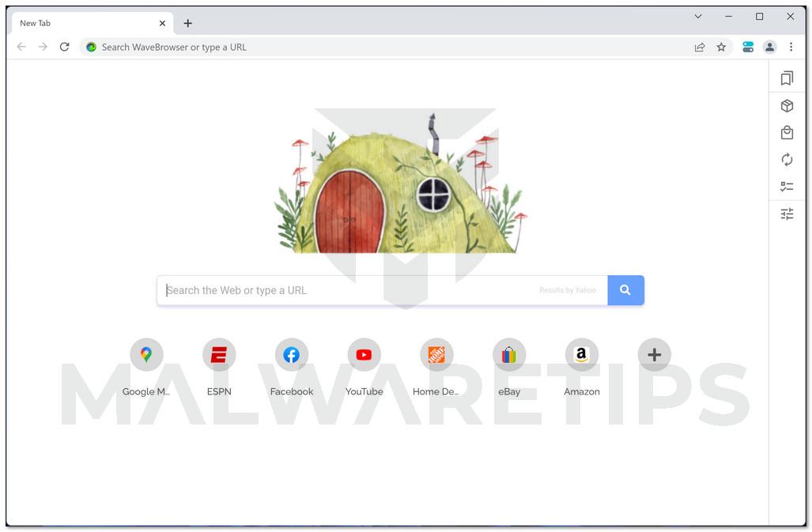Open the sliders settings sidebar icon
812x532 pixels.
point(787,213)
